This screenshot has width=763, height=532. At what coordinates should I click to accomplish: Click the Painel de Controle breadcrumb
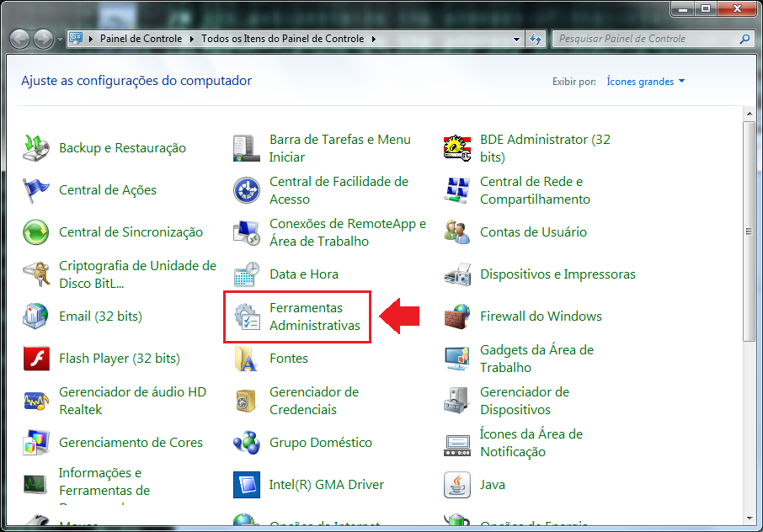141,39
